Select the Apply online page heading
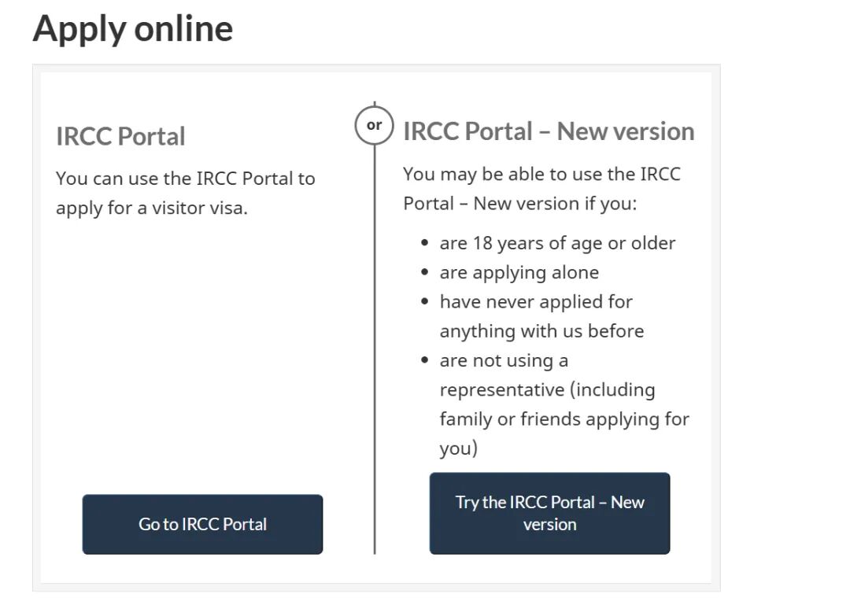The image size is (850, 616). [133, 28]
